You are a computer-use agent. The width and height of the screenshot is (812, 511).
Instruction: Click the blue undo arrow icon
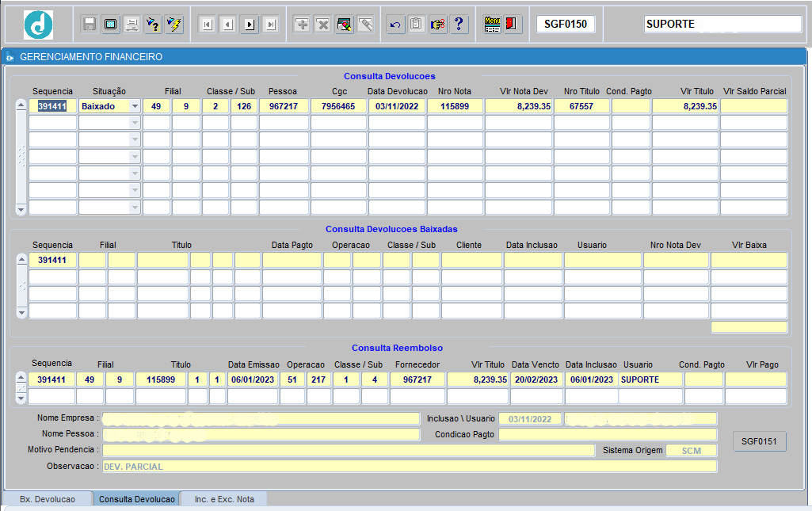click(x=395, y=25)
